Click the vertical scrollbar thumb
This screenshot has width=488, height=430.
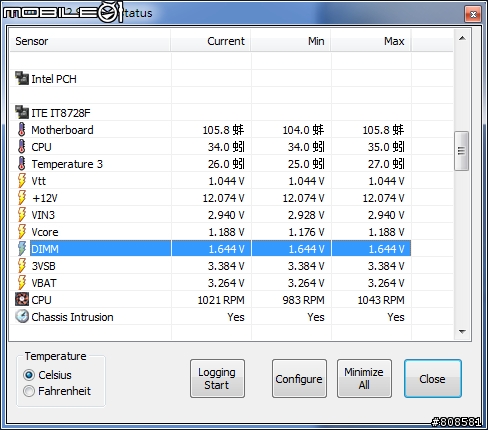[462, 151]
